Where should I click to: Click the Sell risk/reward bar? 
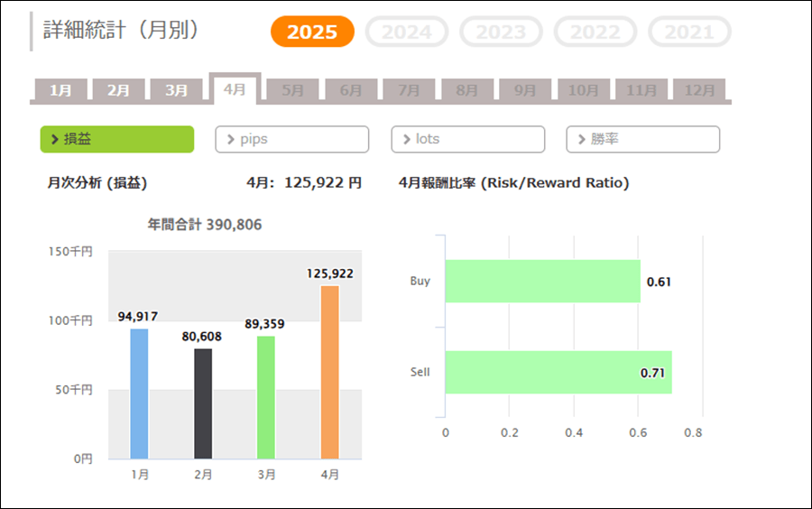[x=558, y=372]
